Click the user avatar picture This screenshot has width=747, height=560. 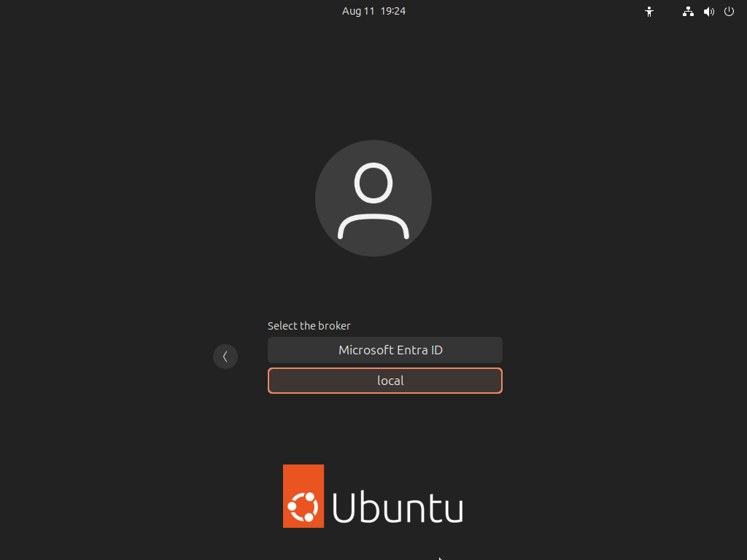[x=373, y=198]
